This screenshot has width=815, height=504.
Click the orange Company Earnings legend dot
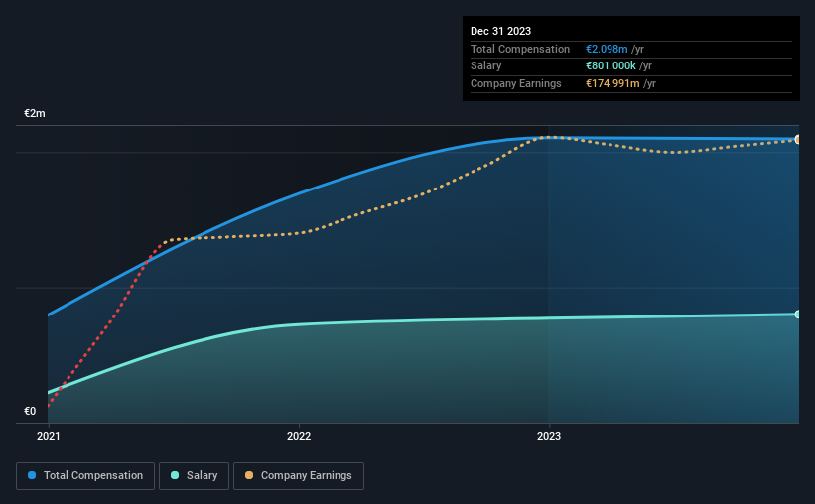pos(249,475)
